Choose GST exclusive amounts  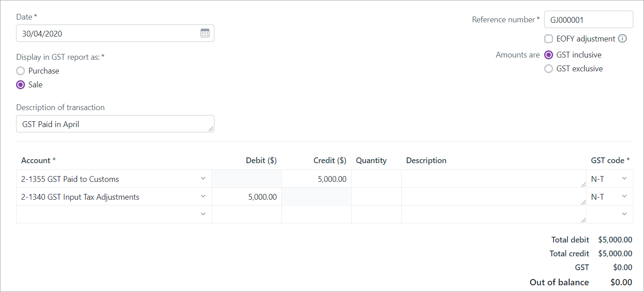point(549,69)
